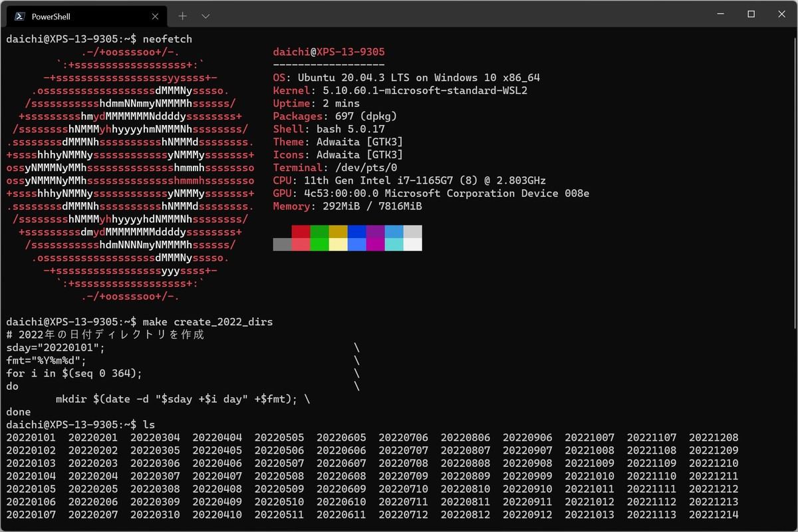Click the daichi@XPS-13-9305 neofetch header
The width and height of the screenshot is (798, 532).
coord(329,52)
